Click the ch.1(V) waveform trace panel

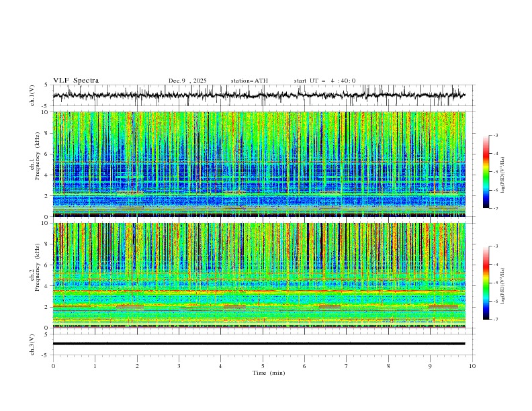[x=262, y=95]
